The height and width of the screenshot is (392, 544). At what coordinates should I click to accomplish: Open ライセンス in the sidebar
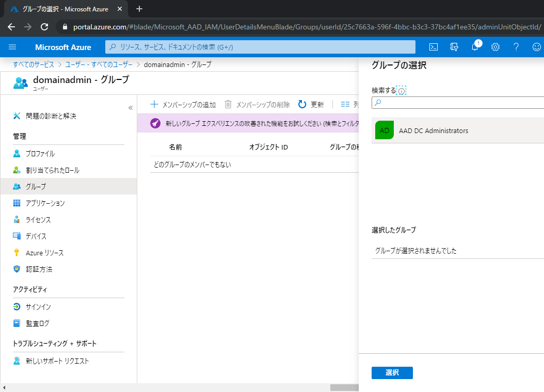coord(68,220)
